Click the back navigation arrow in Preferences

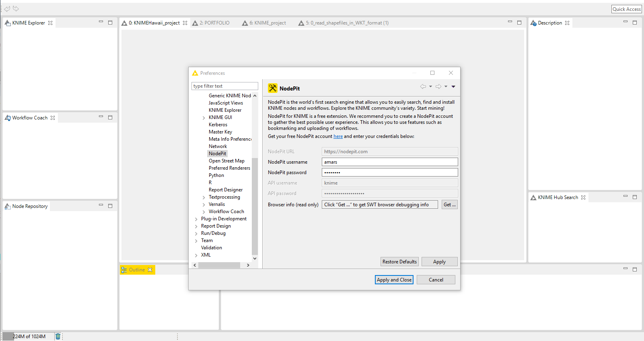423,86
